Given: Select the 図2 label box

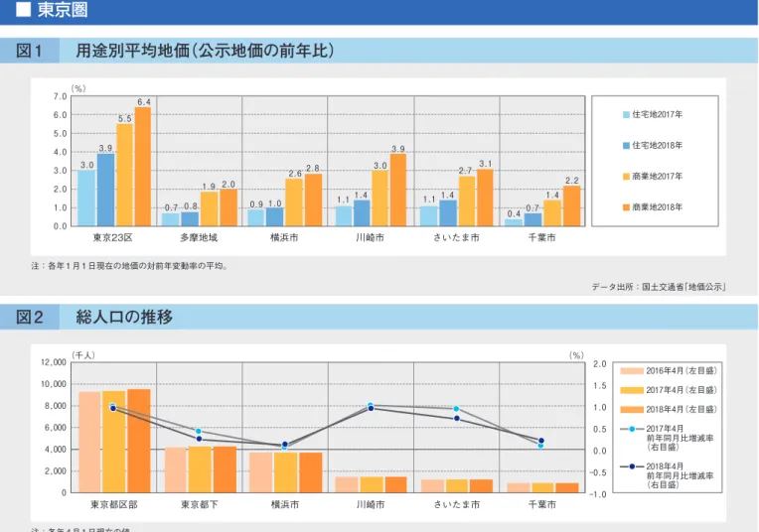Looking at the screenshot, I should 30,317.
